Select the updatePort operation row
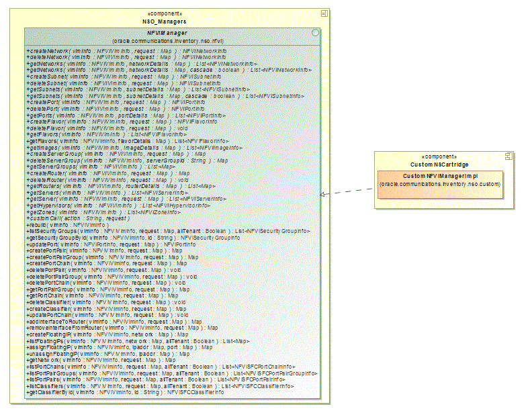532x415 pixels. click(x=111, y=244)
